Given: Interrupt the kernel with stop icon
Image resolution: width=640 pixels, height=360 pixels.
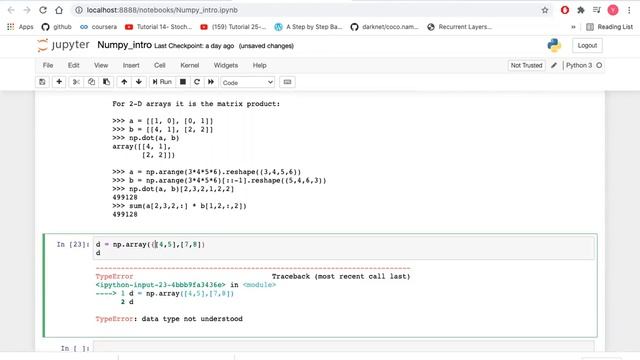Looking at the screenshot, I should [x=183, y=82].
